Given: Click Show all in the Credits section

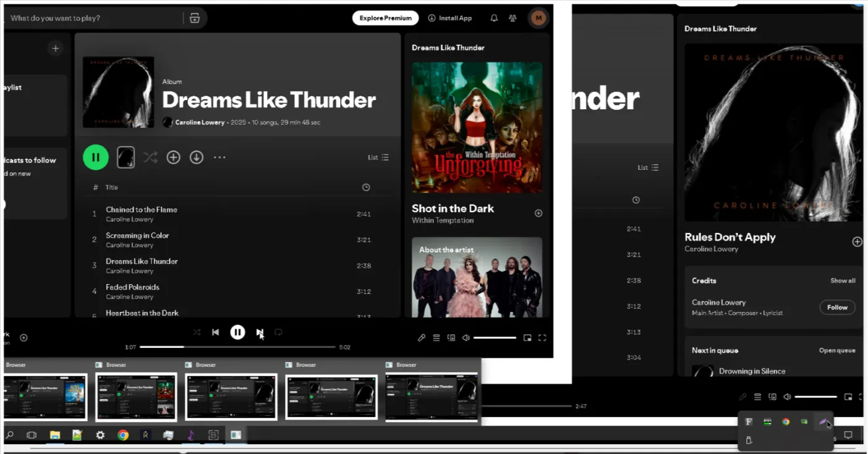Looking at the screenshot, I should (x=843, y=280).
